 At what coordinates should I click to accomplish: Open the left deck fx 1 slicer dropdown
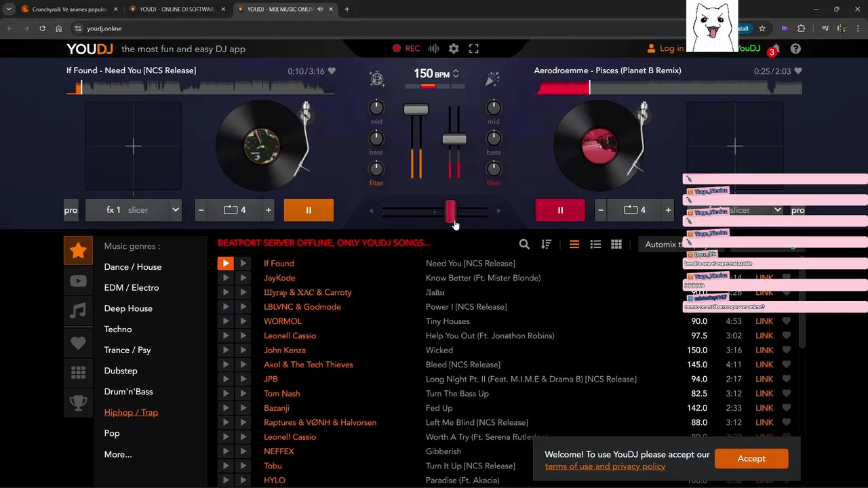click(134, 210)
